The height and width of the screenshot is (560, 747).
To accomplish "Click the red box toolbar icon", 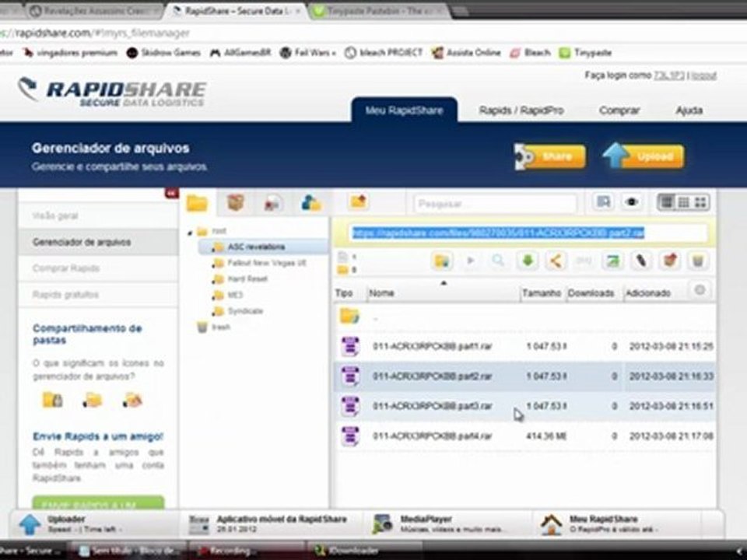I will pyautogui.click(x=669, y=261).
